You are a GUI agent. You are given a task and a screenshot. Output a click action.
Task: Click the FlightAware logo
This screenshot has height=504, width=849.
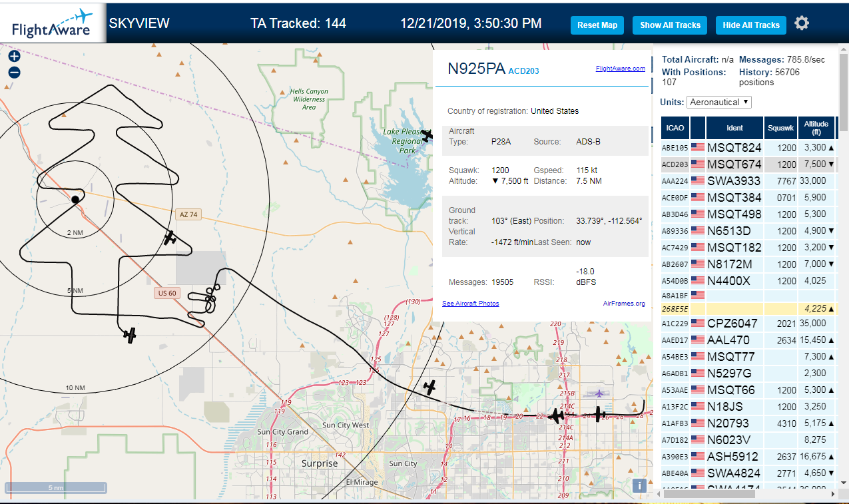coord(53,23)
